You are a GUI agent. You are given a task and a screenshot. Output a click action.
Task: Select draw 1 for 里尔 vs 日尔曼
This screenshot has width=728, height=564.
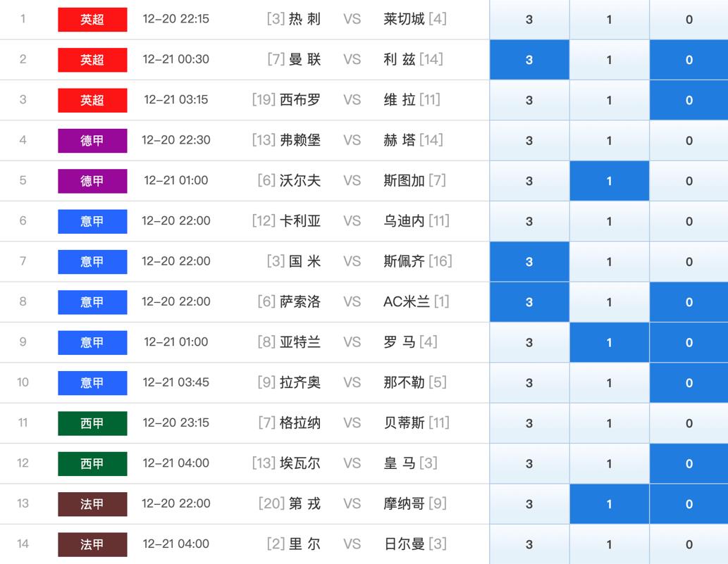click(x=609, y=544)
